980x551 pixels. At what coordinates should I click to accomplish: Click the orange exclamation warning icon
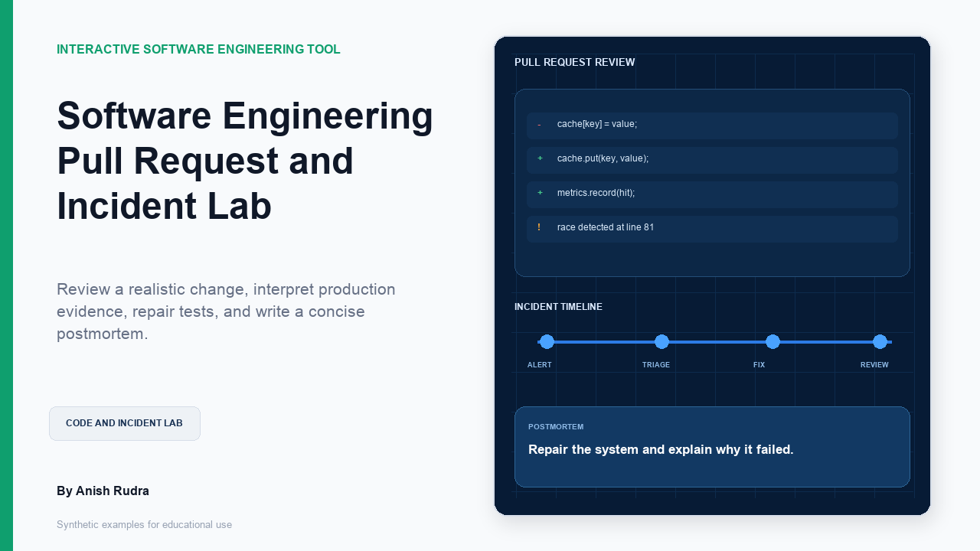539,227
